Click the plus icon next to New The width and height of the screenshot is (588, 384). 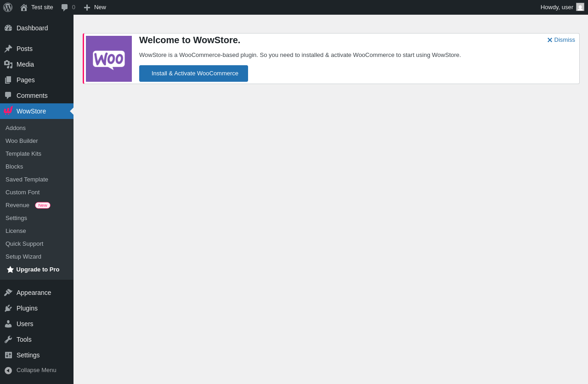point(87,7)
